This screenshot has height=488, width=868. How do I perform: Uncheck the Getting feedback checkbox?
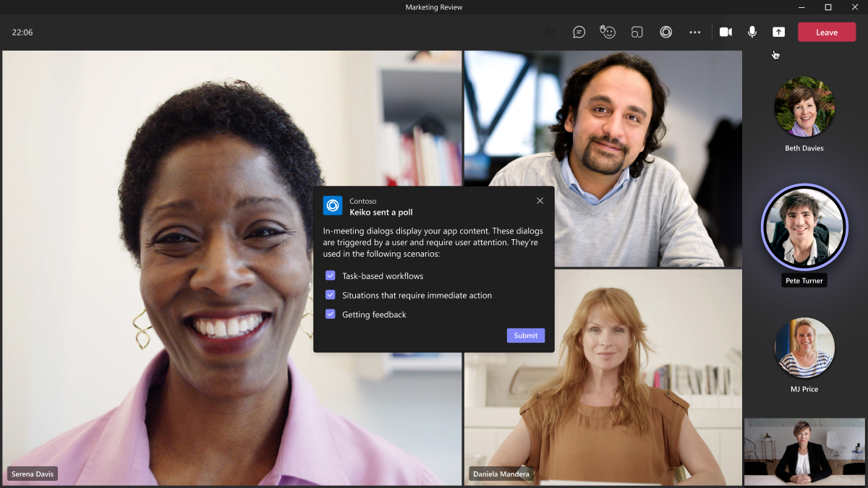331,314
